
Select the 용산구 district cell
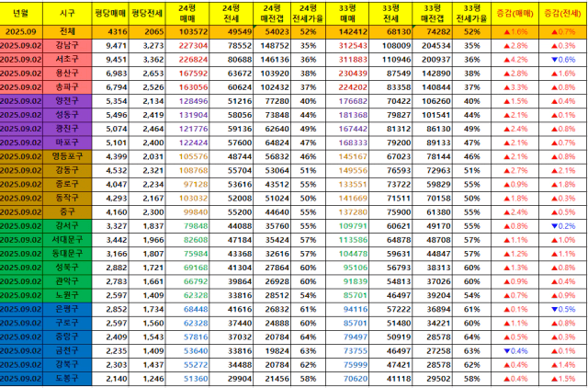pyautogui.click(x=67, y=74)
